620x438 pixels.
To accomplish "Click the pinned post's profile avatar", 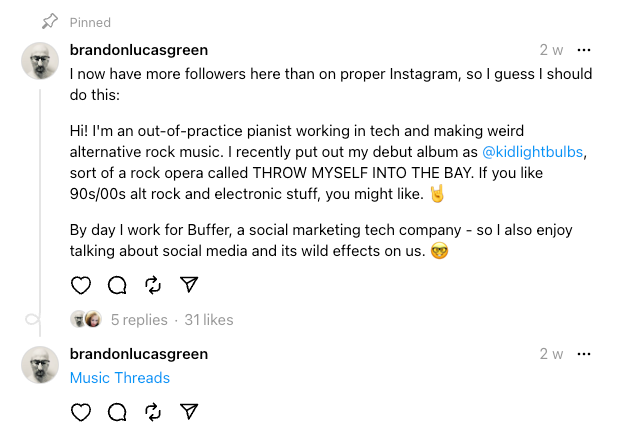I will pyautogui.click(x=40, y=63).
